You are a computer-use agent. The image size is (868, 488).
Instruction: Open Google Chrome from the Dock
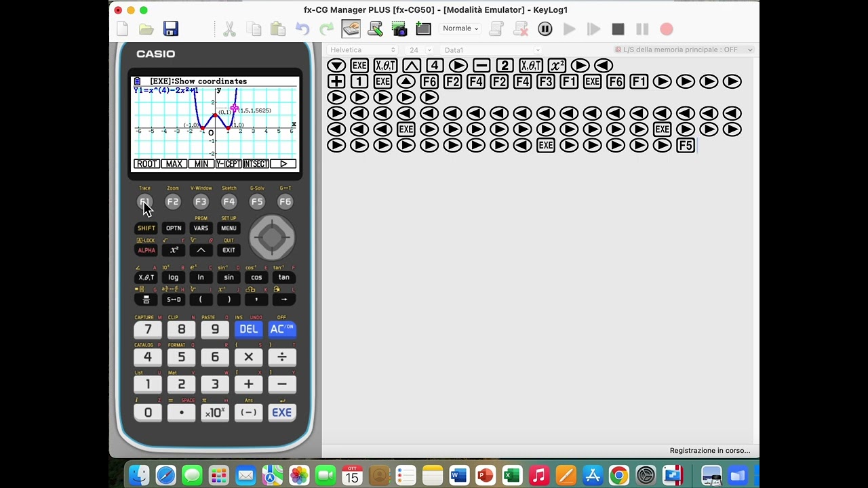point(618,475)
